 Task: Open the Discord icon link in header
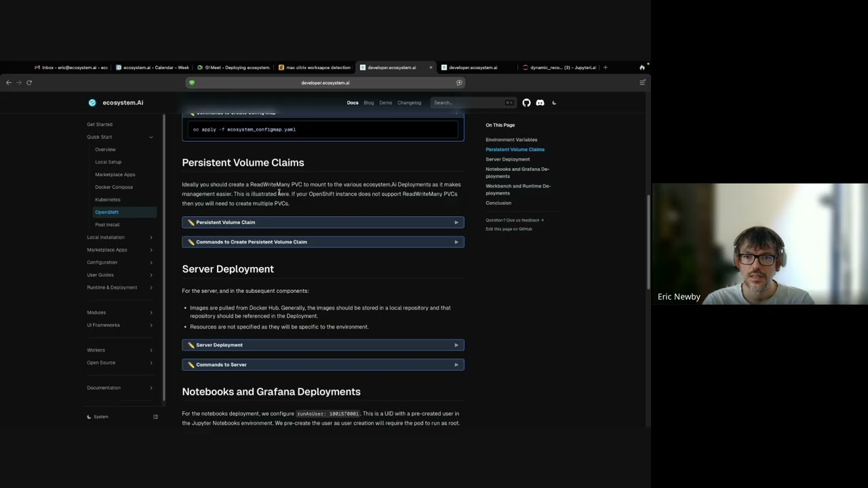[540, 102]
